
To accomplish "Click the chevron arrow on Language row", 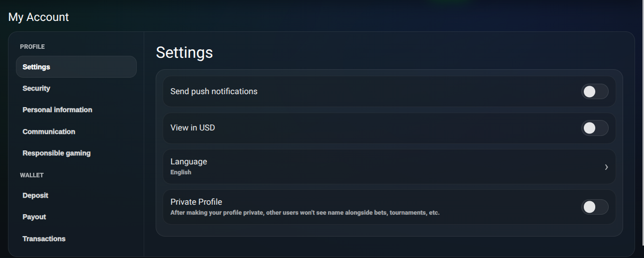I will point(606,167).
